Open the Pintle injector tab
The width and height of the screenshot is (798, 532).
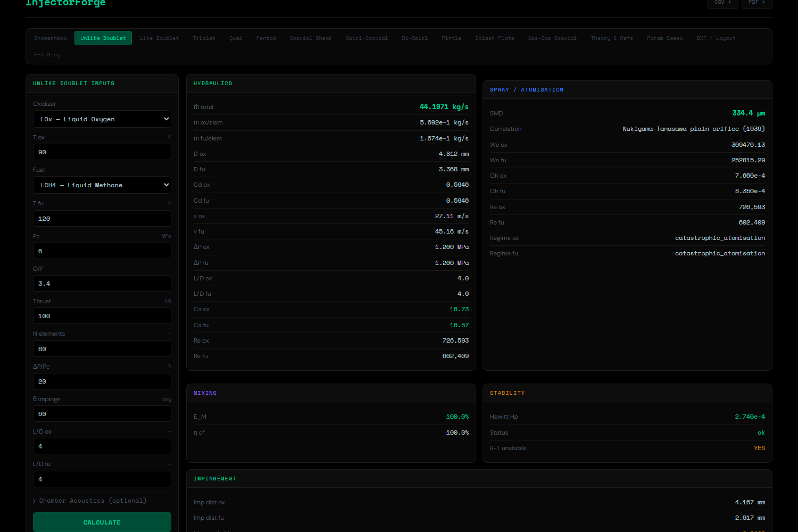[452, 38]
